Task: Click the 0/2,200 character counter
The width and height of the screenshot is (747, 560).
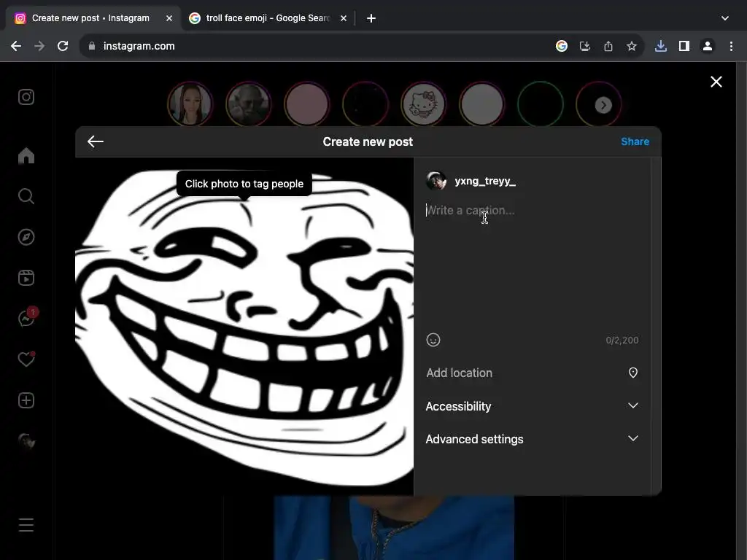Action: click(x=622, y=340)
